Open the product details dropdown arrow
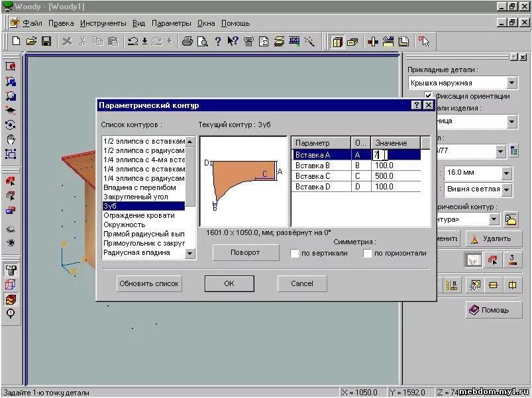This screenshot has width=532, height=398. pos(512,121)
